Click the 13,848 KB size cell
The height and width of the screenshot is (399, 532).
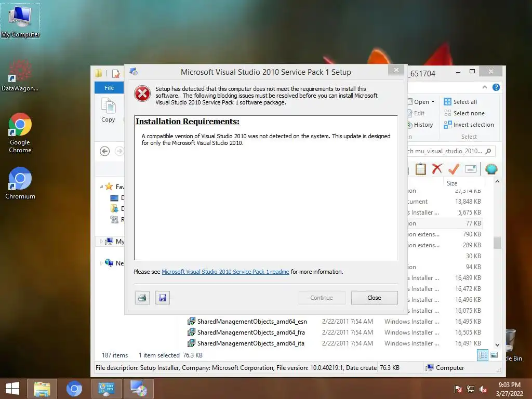468,202
